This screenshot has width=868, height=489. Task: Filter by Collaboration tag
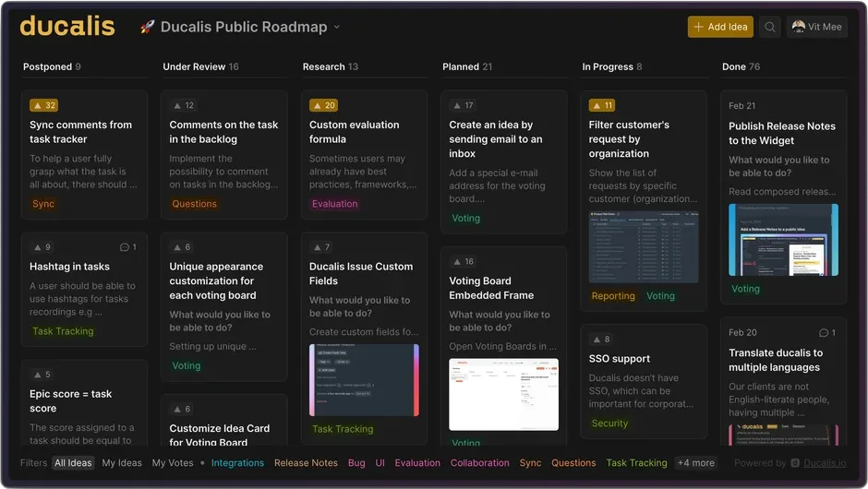point(479,463)
